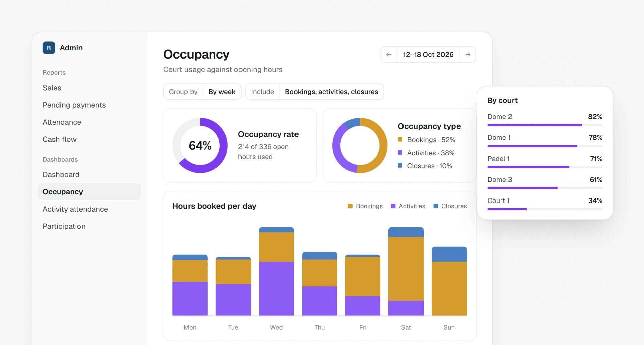Click the Court 1 progress bar

click(x=545, y=209)
